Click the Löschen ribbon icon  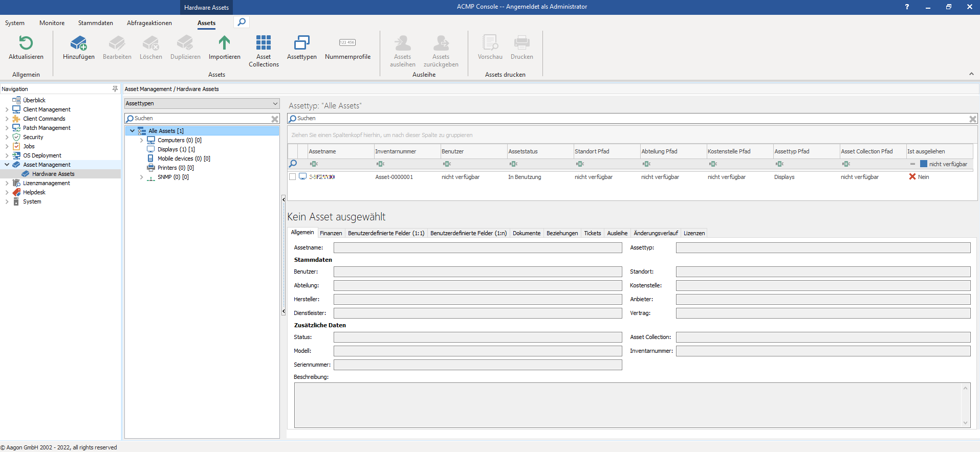[151, 42]
